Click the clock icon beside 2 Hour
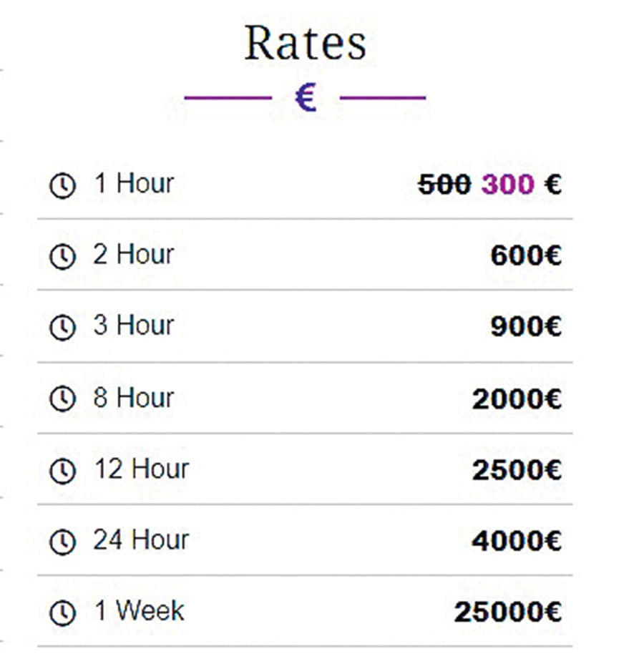The image size is (644, 664). 62,257
